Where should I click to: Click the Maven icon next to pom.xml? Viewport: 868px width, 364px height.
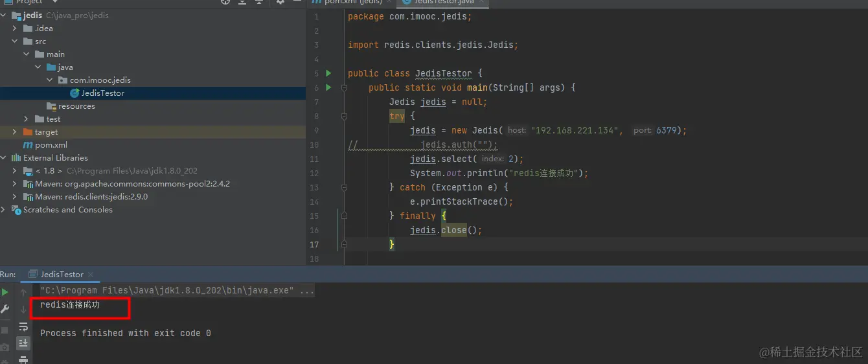28,145
